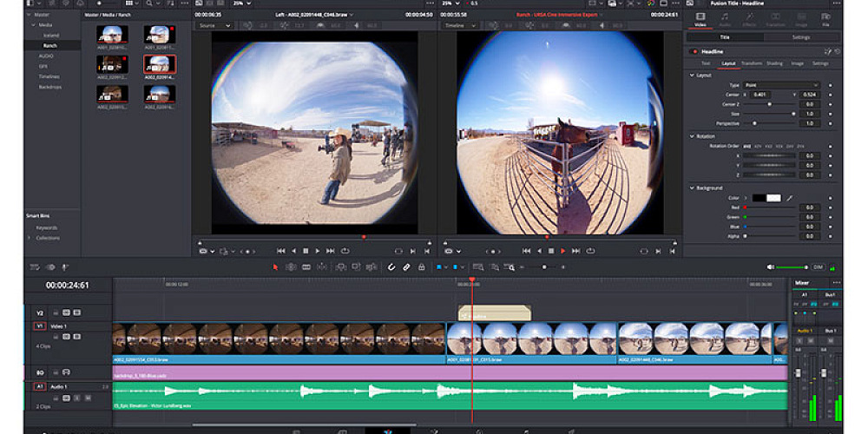The height and width of the screenshot is (434, 868).
Task: Switch to Inspector Audio tab
Action: (725, 19)
